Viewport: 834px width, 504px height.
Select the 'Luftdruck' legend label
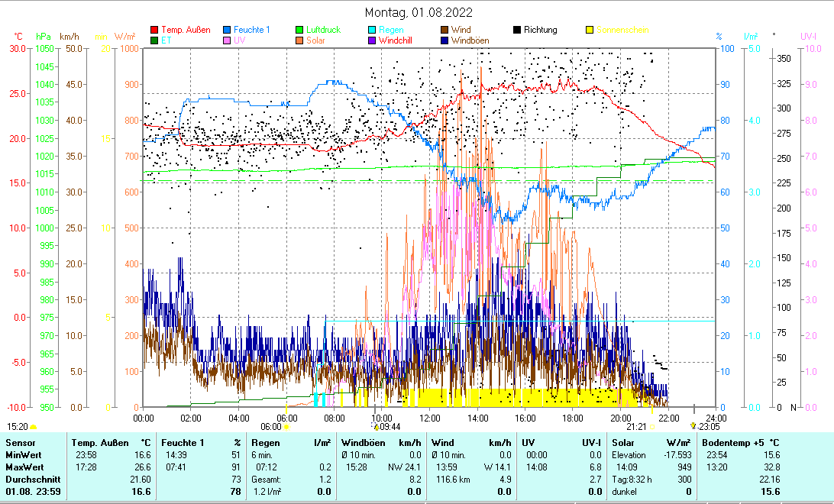[x=323, y=31]
